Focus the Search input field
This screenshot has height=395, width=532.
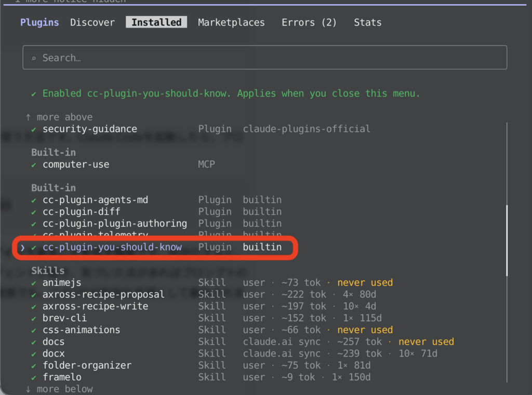tap(264, 57)
